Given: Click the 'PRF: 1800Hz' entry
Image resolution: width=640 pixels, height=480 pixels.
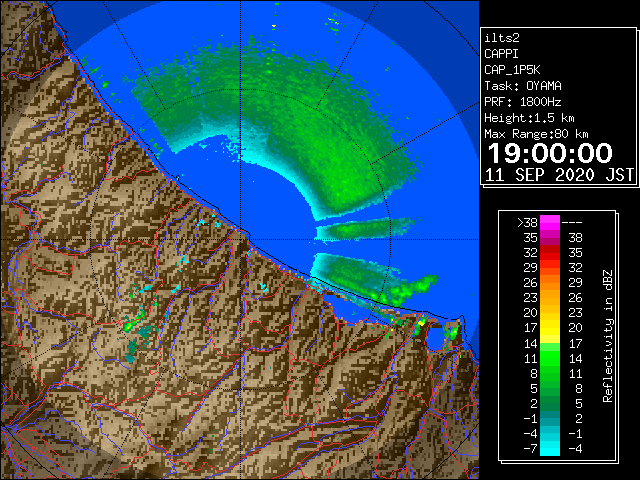Looking at the screenshot, I should (522, 102).
